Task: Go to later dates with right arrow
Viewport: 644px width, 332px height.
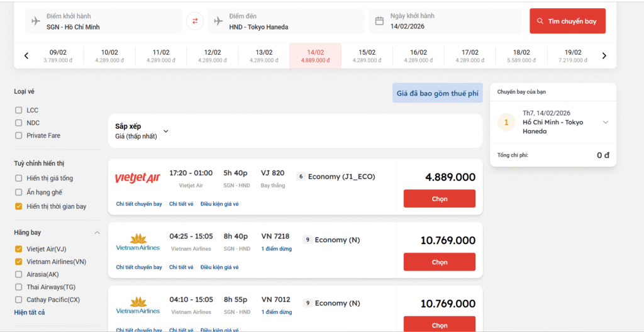Action: click(604, 55)
